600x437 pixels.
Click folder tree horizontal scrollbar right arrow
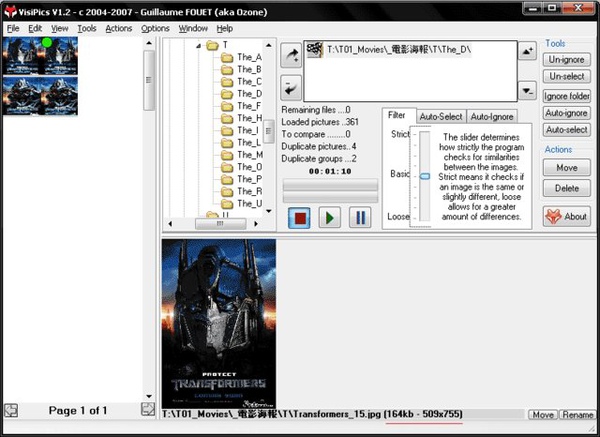tap(256, 223)
